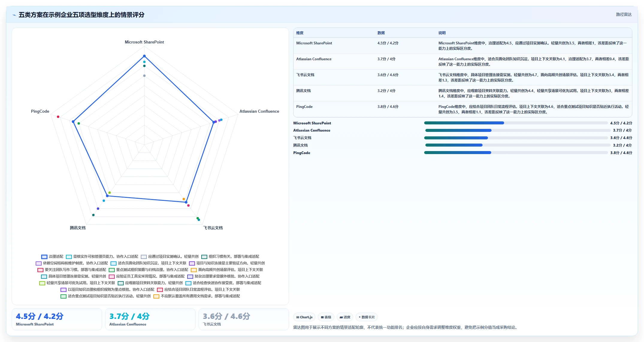Click the radar axis label 腾讯文档

78,228
